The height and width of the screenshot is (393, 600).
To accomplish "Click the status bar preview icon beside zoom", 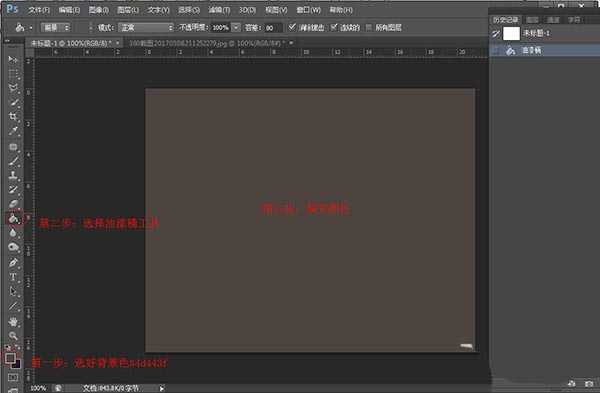I will point(58,388).
